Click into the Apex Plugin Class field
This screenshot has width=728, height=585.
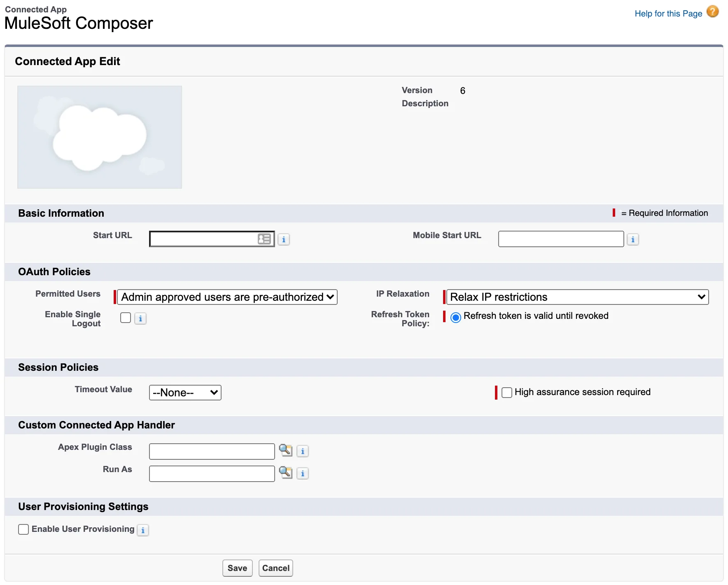(x=212, y=452)
